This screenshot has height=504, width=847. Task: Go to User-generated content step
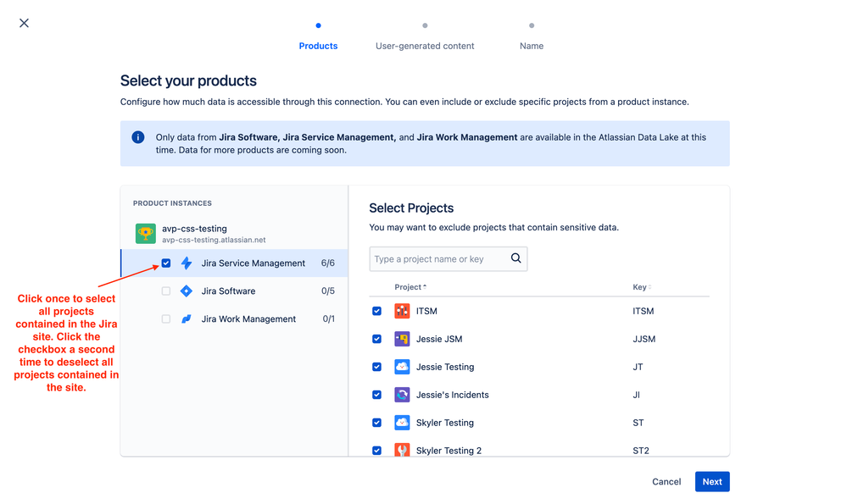click(x=425, y=46)
